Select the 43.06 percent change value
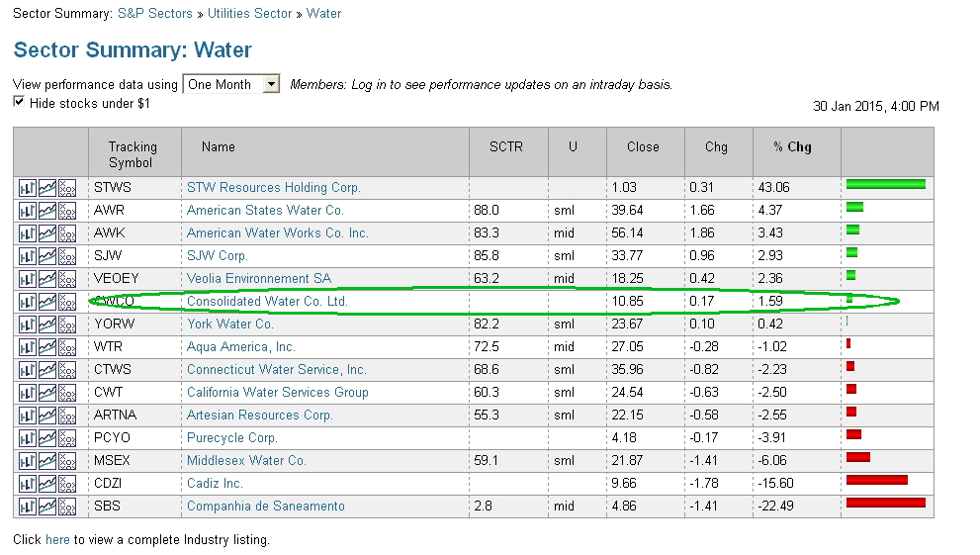Viewport: 980px width, 555px height. [773, 188]
